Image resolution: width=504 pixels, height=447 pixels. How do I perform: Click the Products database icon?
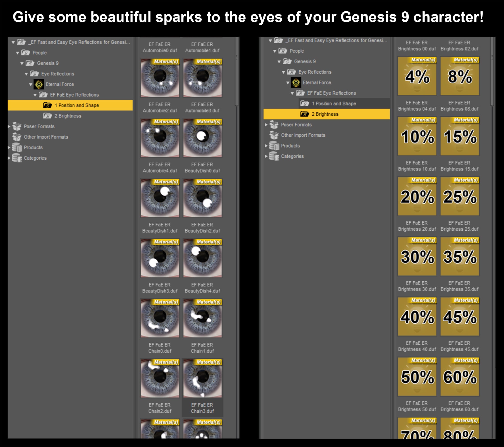tap(17, 147)
